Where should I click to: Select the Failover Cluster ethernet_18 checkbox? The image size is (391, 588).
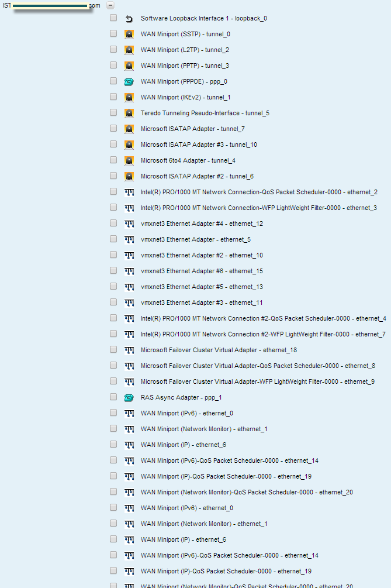[113, 349]
